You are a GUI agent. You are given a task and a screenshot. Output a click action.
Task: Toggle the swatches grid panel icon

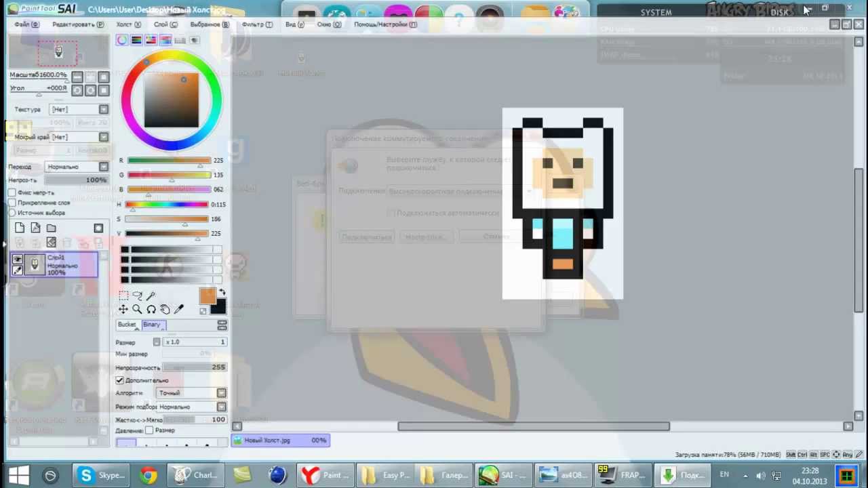pos(180,40)
